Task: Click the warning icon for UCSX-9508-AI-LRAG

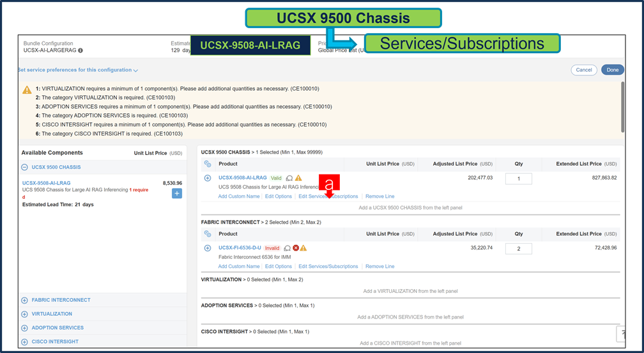Action: pyautogui.click(x=298, y=178)
